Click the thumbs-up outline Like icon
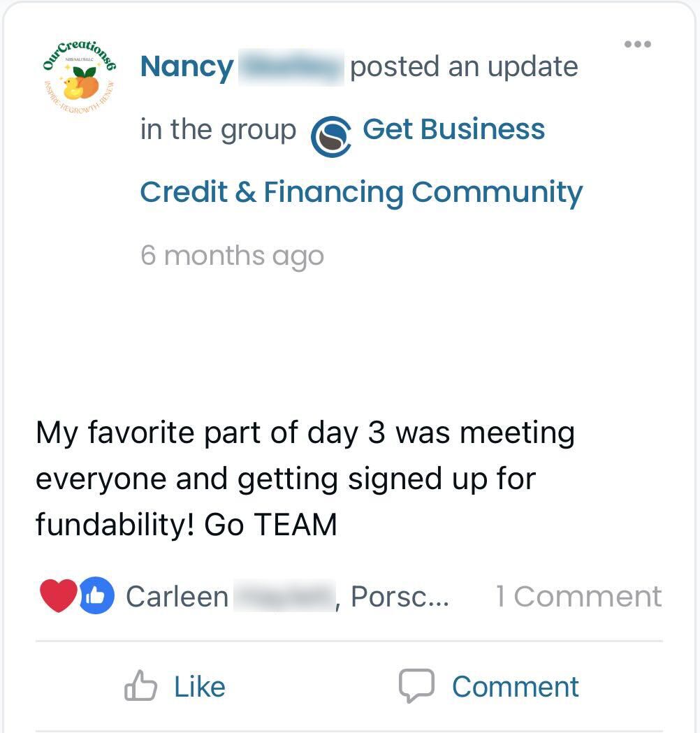Screen dimensions: 700x733 pos(140,686)
